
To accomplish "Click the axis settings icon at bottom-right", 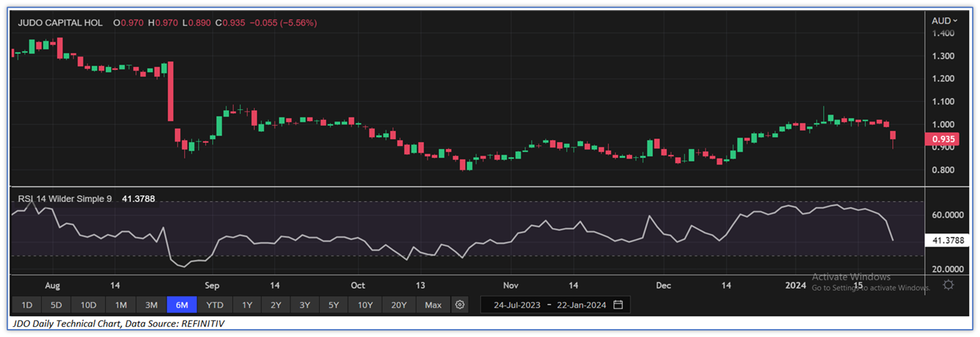I will [x=948, y=285].
